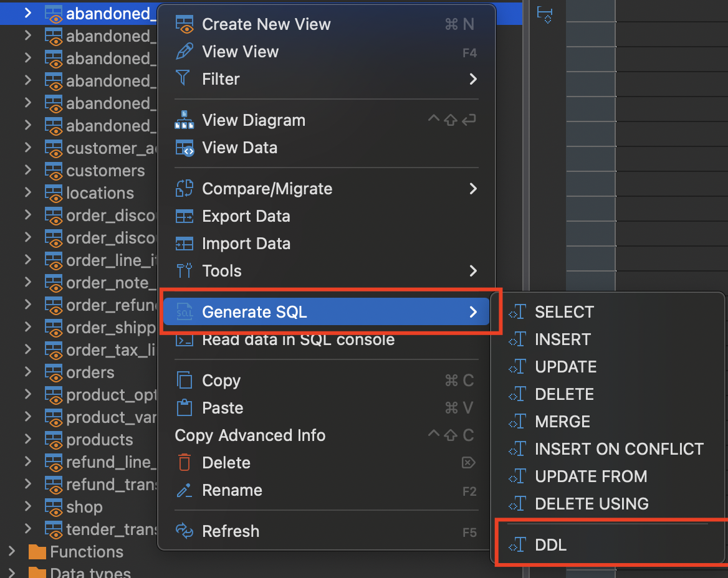Viewport: 728px width, 578px height.
Task: Click the View Diagram icon
Action: tap(184, 120)
